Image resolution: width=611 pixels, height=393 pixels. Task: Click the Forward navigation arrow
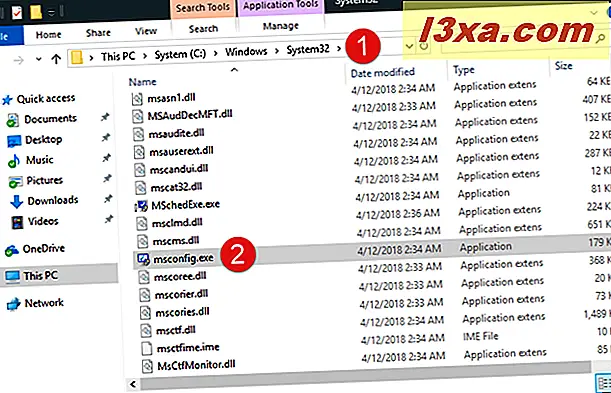click(x=18, y=60)
